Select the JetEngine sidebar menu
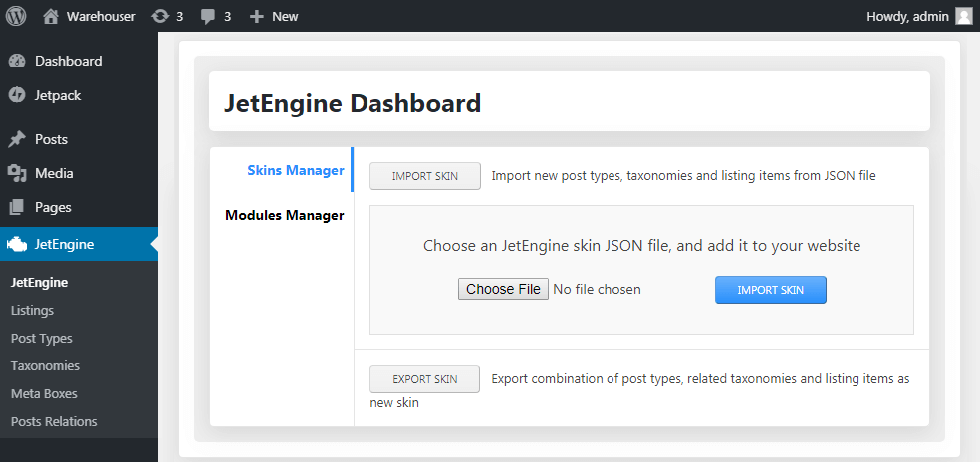Viewport: 980px width, 462px height. point(79,244)
